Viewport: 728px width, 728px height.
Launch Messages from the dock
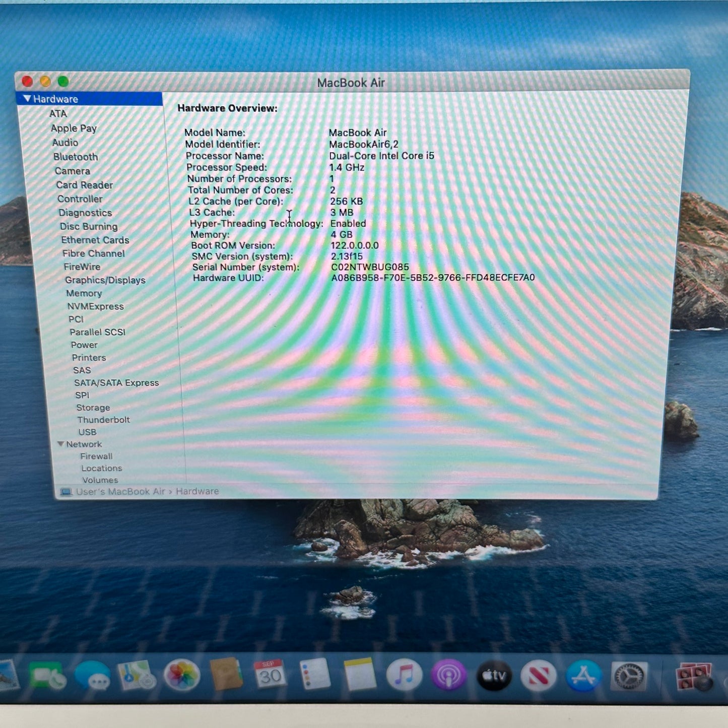click(x=92, y=676)
